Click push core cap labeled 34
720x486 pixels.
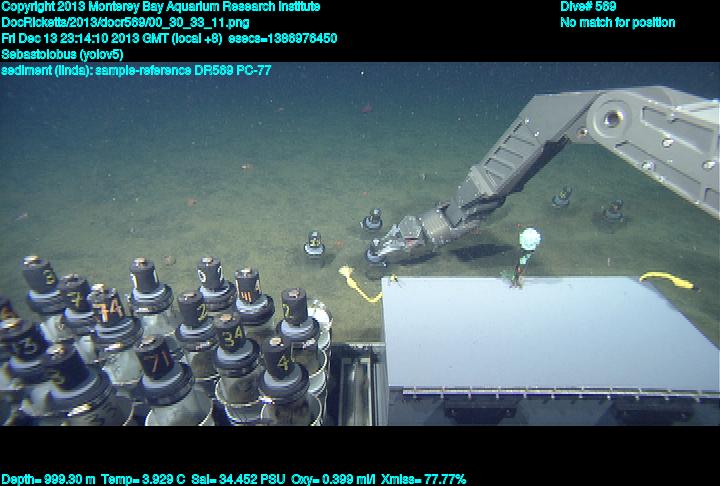(x=233, y=334)
